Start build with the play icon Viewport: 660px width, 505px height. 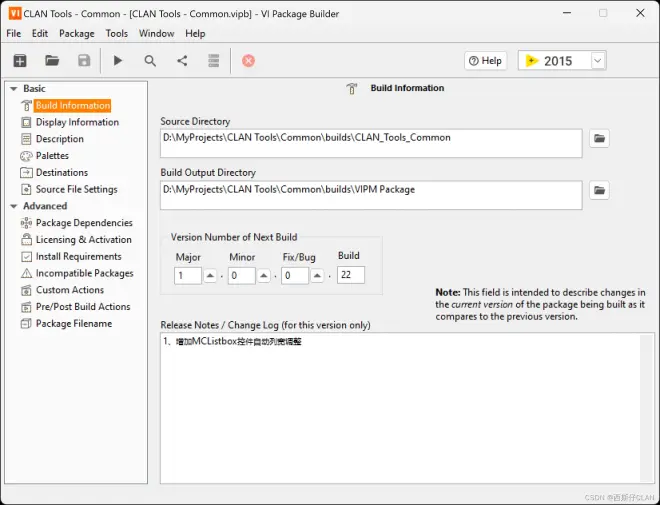(x=118, y=61)
